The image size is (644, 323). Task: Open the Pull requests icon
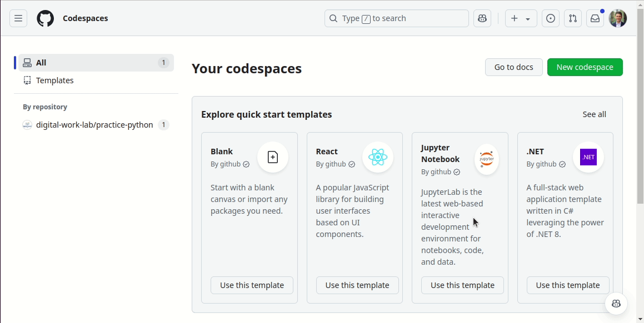click(x=573, y=18)
